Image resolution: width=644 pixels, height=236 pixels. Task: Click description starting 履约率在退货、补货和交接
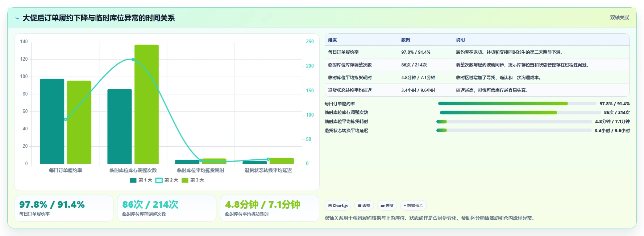click(x=509, y=52)
